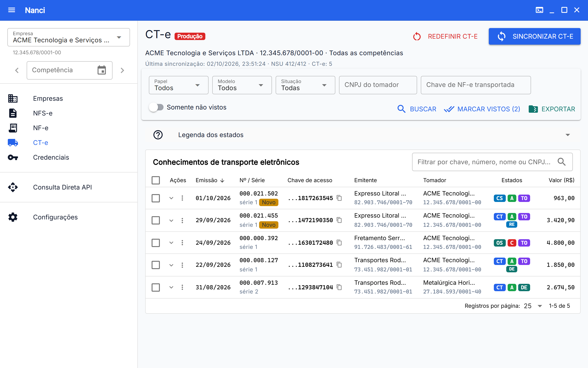Toggle the Somente não vistos switch

click(x=156, y=107)
